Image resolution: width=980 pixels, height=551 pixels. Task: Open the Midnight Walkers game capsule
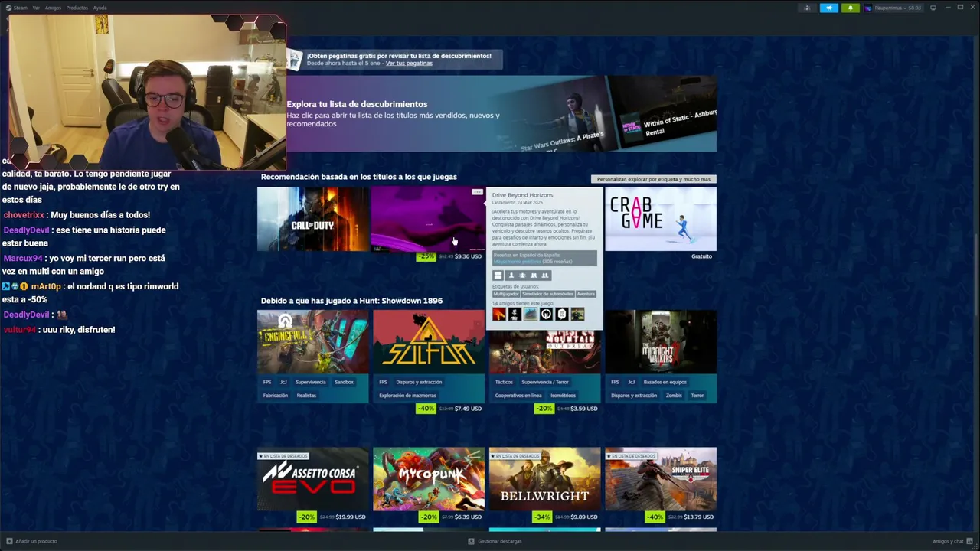pos(661,341)
